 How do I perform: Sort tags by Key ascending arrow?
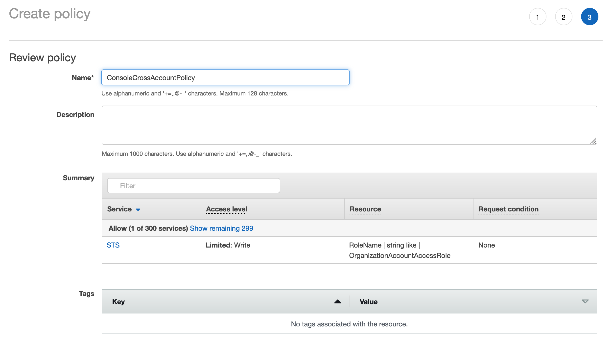pyautogui.click(x=337, y=301)
